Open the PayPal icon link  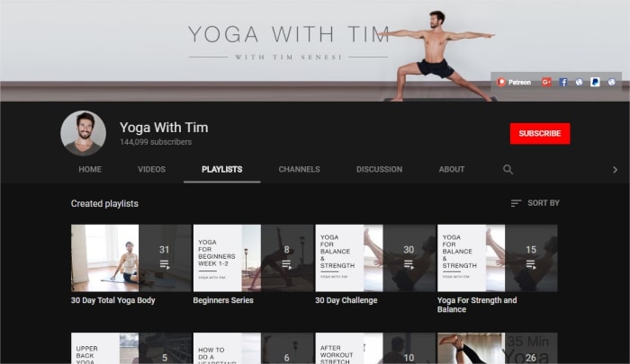click(595, 83)
